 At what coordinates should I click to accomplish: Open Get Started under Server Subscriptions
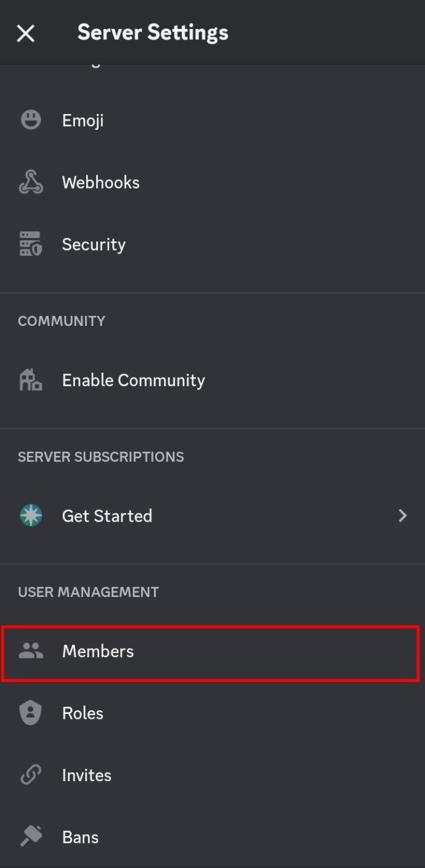click(x=212, y=516)
